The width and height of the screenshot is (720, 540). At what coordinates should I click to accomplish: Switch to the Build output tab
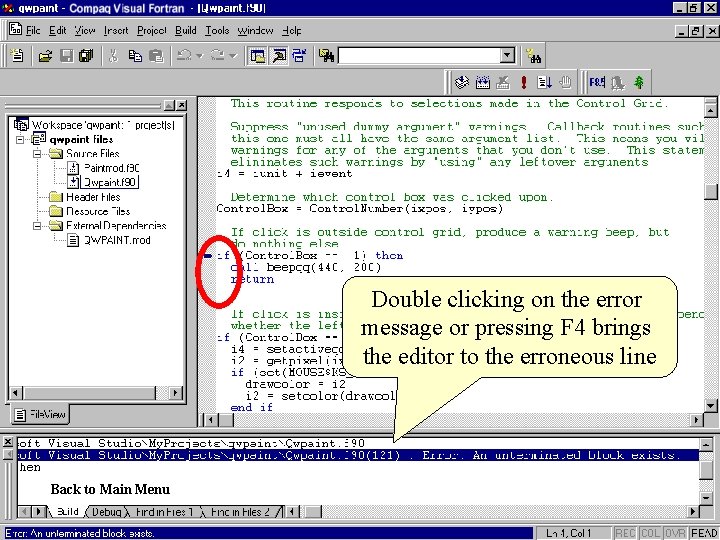(x=68, y=512)
